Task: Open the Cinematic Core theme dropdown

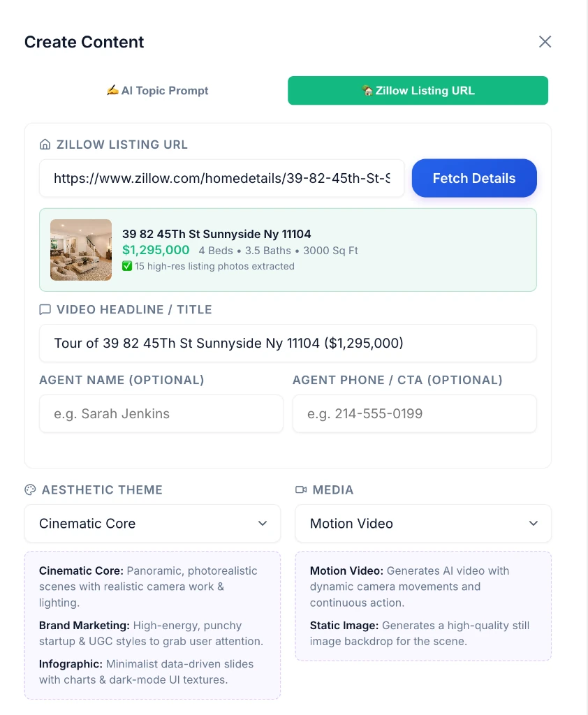Action: point(152,524)
